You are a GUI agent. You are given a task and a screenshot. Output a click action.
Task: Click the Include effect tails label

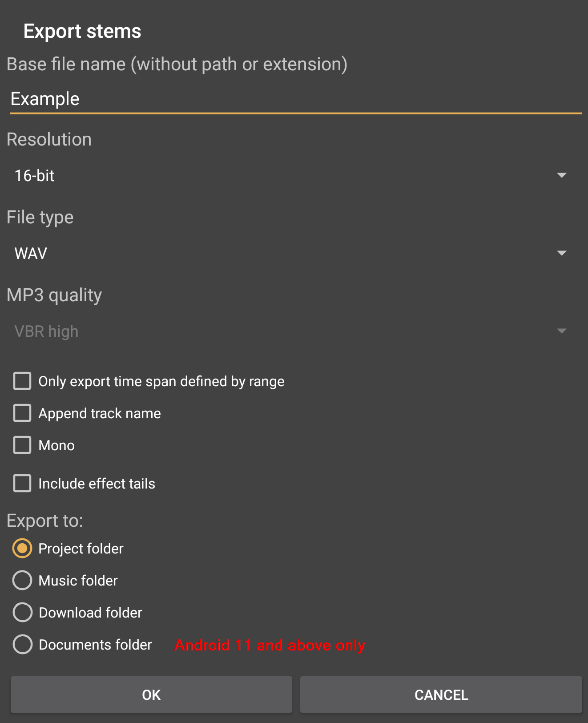click(x=97, y=484)
